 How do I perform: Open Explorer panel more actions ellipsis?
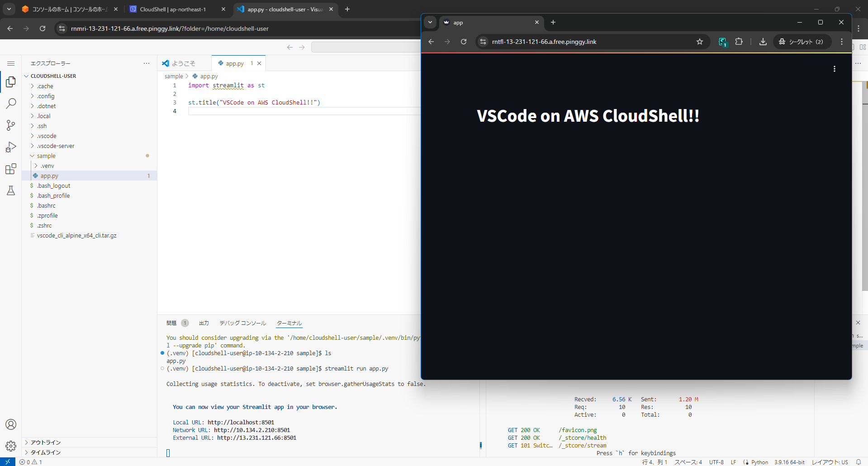coord(147,63)
